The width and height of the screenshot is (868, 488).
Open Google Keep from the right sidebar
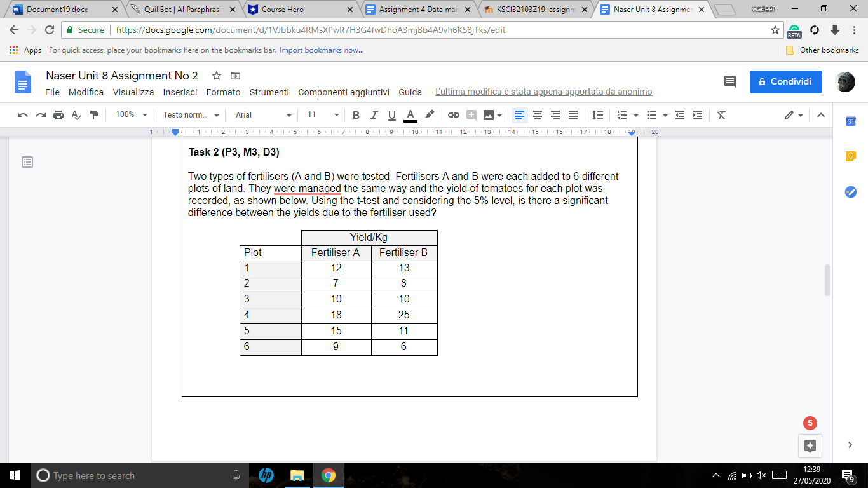(x=850, y=156)
